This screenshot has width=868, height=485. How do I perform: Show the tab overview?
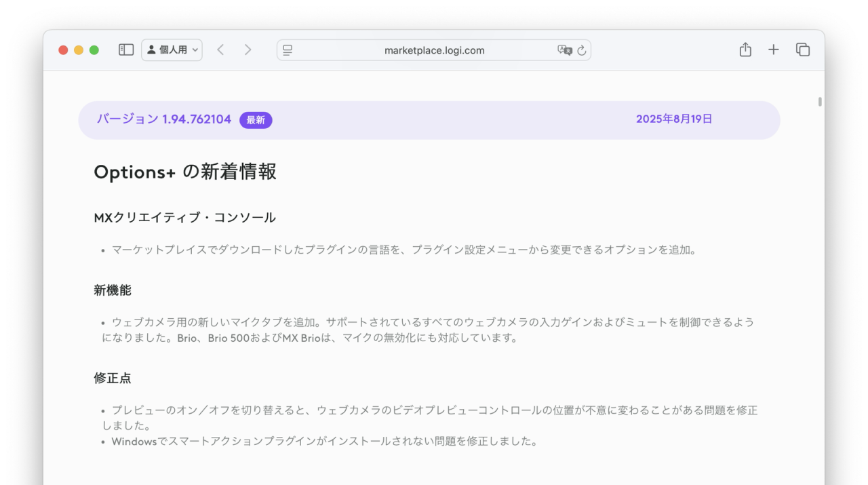point(802,50)
